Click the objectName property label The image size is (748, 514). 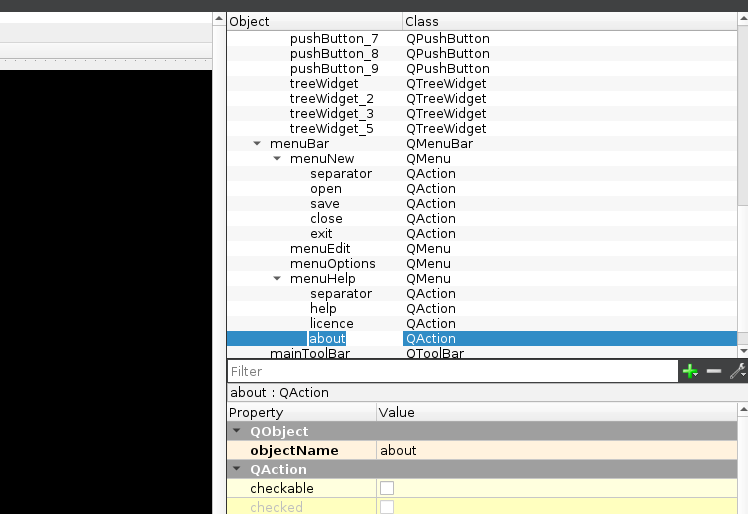(294, 450)
